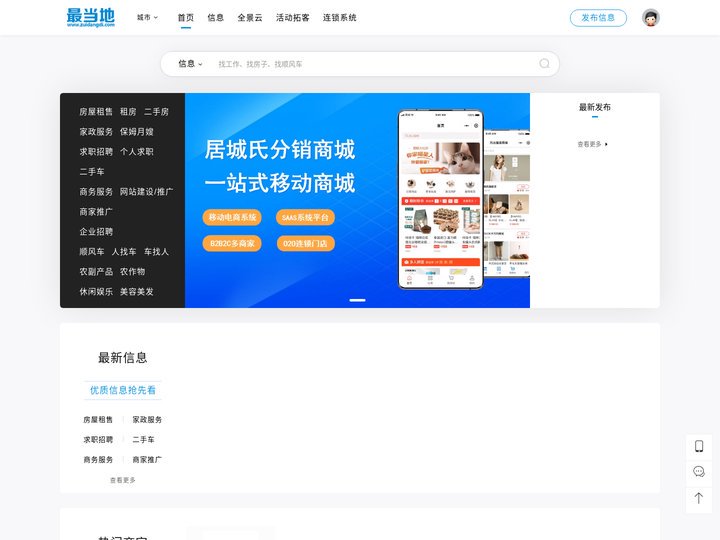Open the 活动拓客 navigation tab
The height and width of the screenshot is (540, 720).
click(292, 17)
